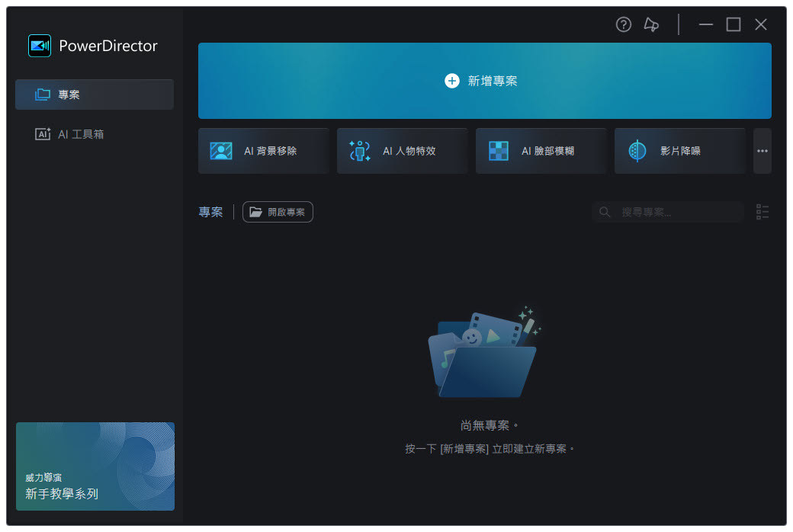
Task: Click the megaphone announcements icon
Action: tap(651, 24)
